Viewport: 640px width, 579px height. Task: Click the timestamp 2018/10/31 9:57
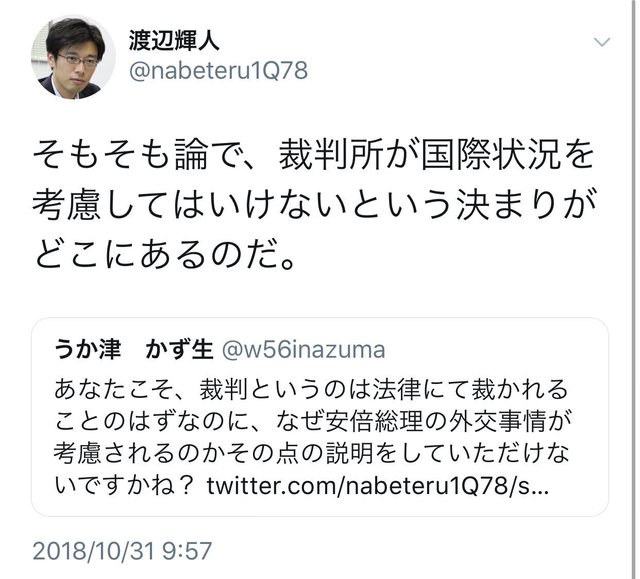tap(122, 551)
